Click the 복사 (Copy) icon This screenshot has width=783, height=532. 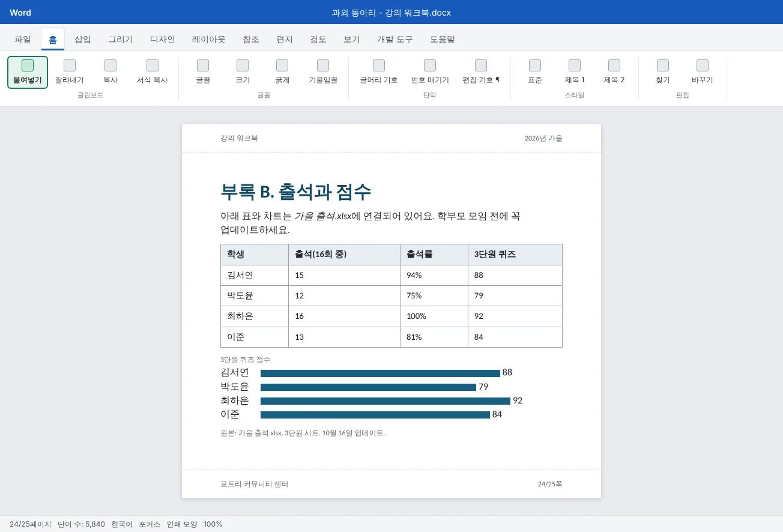(110, 65)
